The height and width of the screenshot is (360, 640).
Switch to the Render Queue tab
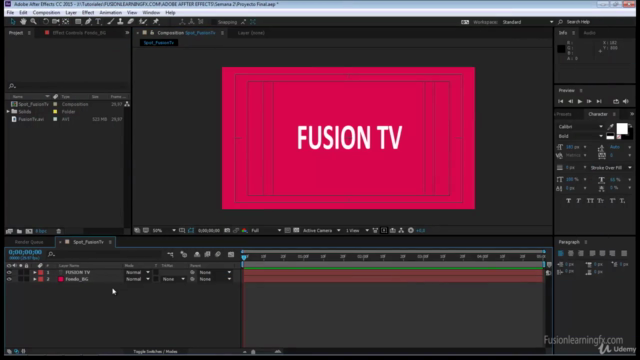pos(29,242)
